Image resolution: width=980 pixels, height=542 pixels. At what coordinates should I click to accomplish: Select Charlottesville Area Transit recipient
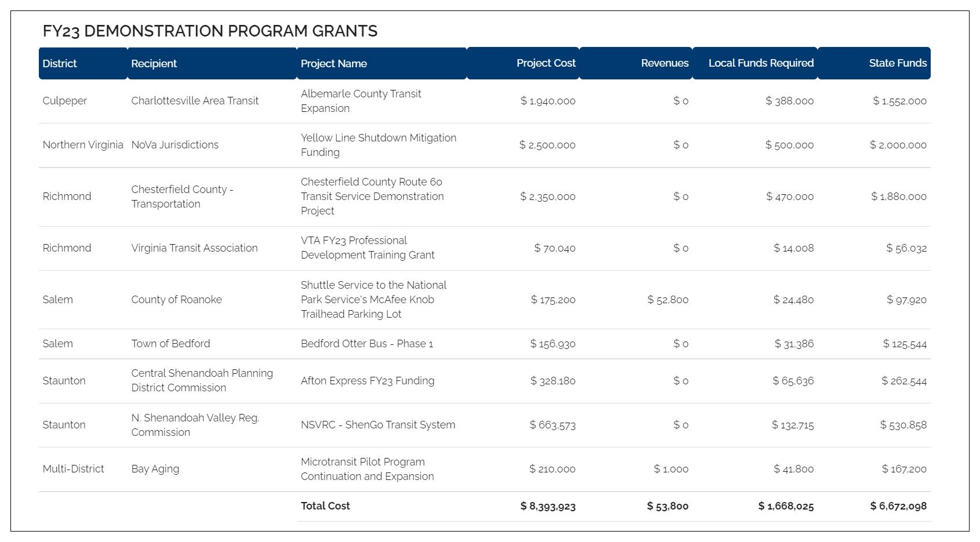tap(195, 101)
